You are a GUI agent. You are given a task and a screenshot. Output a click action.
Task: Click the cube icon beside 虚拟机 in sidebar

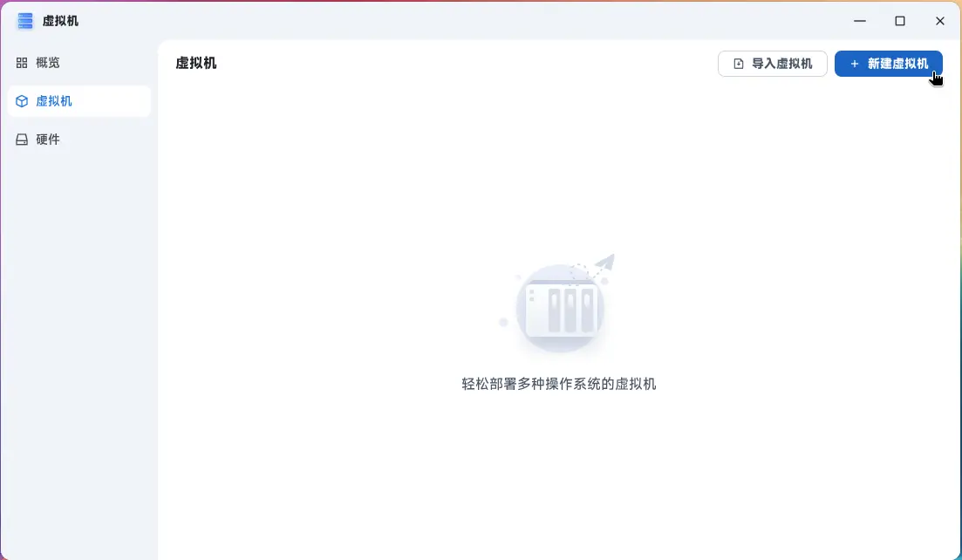coord(22,101)
